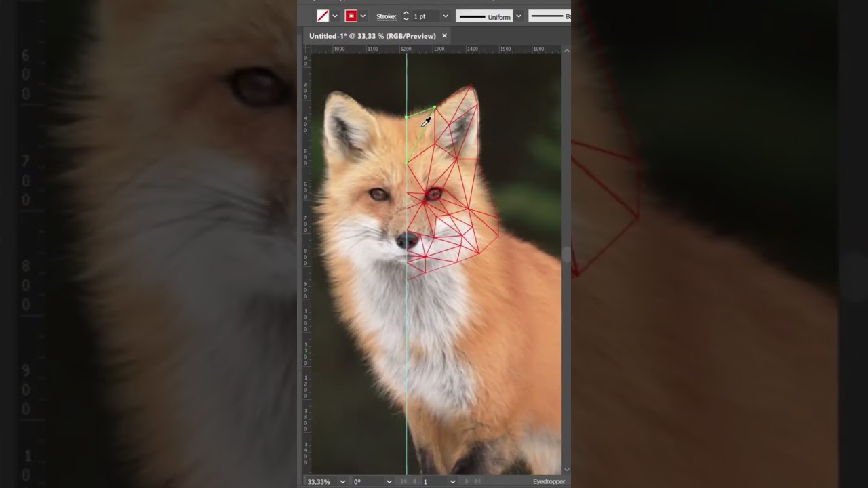Select the Uniform width profile box
The image size is (868, 488).
484,16
